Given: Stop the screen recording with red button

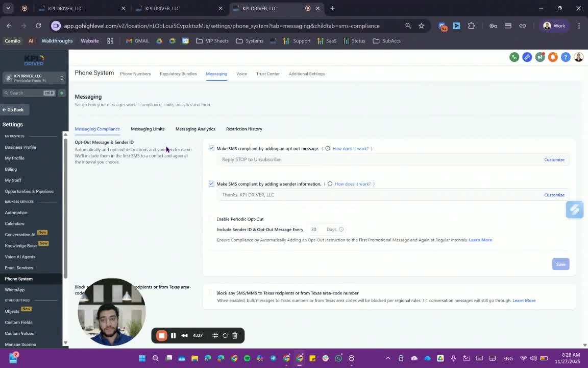Looking at the screenshot, I should tap(162, 335).
